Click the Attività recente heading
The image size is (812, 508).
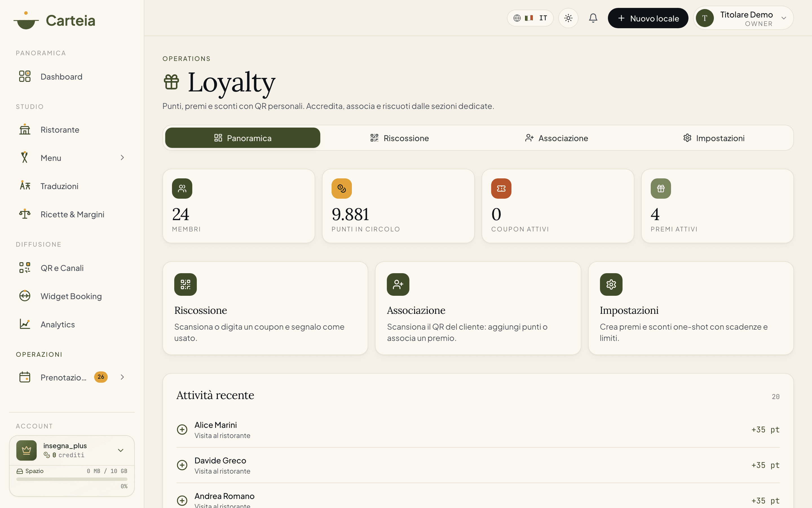pos(215,395)
